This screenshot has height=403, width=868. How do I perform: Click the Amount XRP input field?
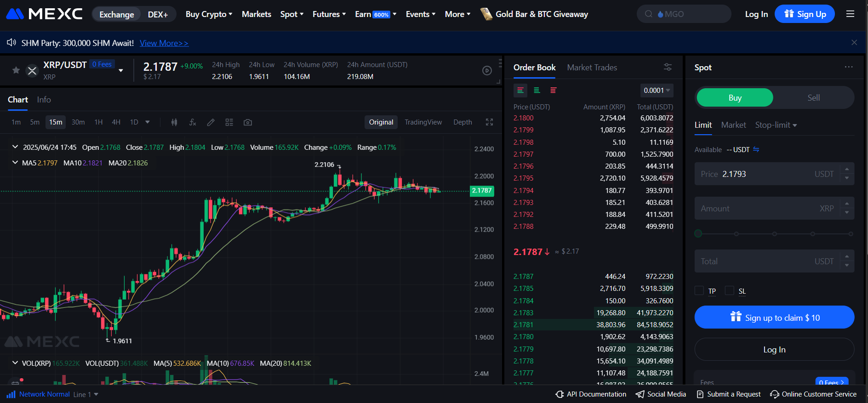774,208
